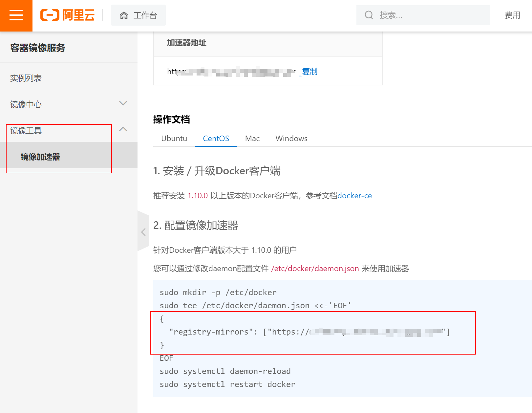This screenshot has width=532, height=413.
Task: Switch to the Windows tab
Action: click(291, 139)
